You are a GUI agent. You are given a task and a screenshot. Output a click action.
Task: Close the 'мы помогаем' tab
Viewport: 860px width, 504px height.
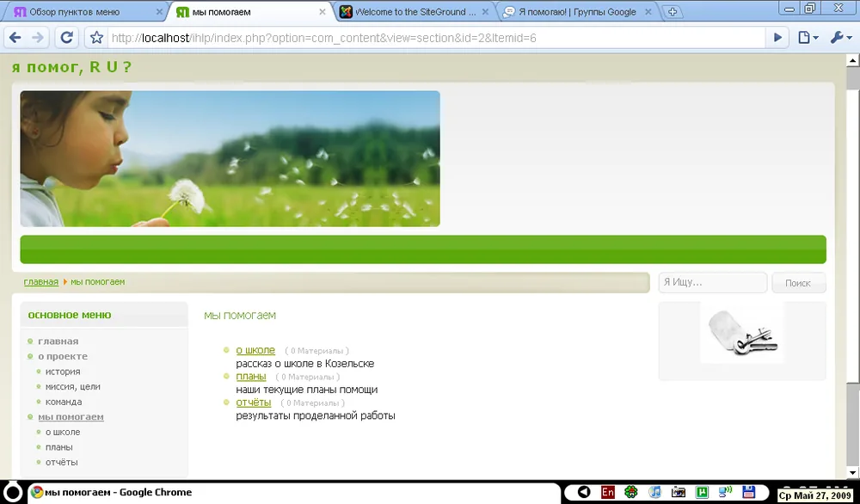click(x=322, y=11)
